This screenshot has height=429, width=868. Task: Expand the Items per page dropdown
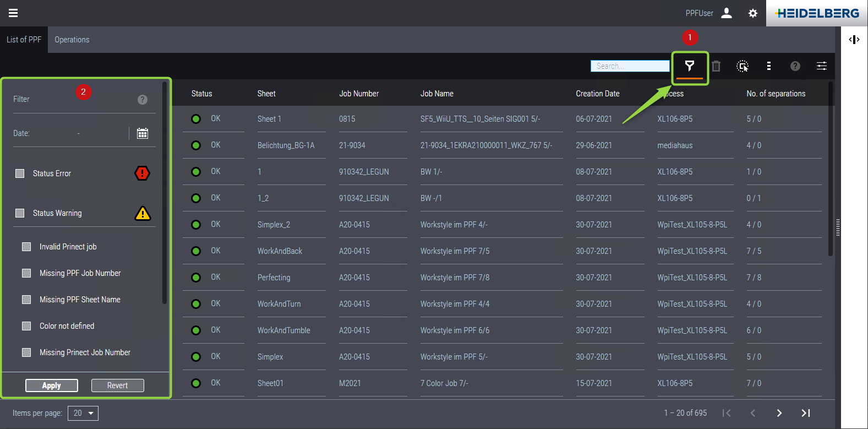coord(83,413)
